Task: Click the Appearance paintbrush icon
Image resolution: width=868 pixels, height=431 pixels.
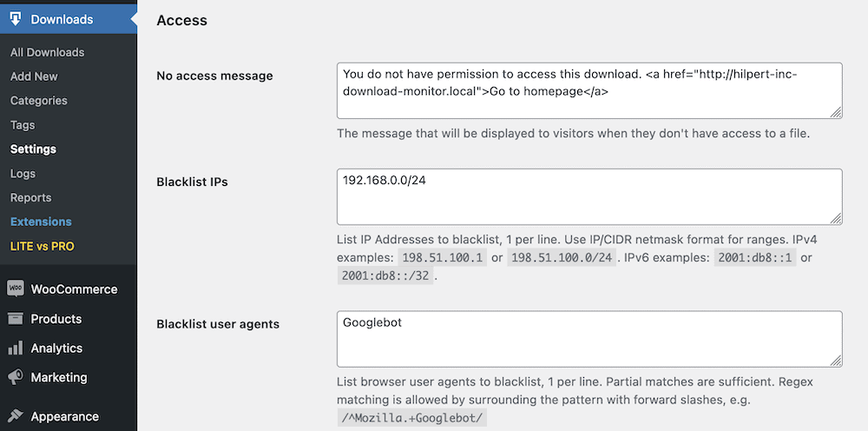Action: tap(16, 416)
